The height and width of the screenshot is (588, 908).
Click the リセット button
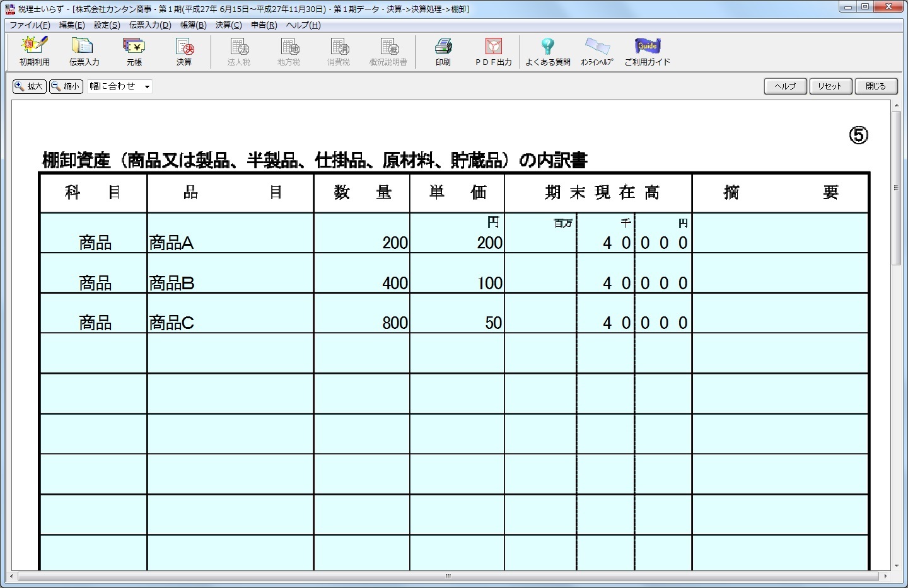(829, 86)
